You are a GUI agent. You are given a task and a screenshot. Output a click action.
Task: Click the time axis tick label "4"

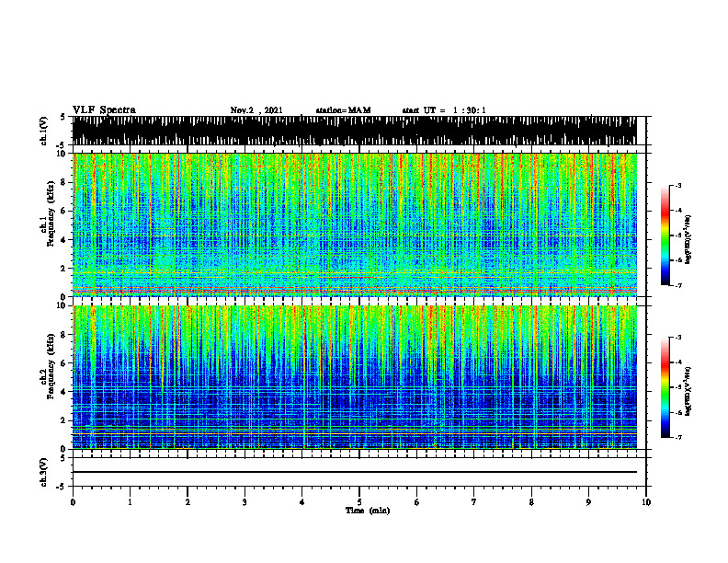[x=302, y=502]
